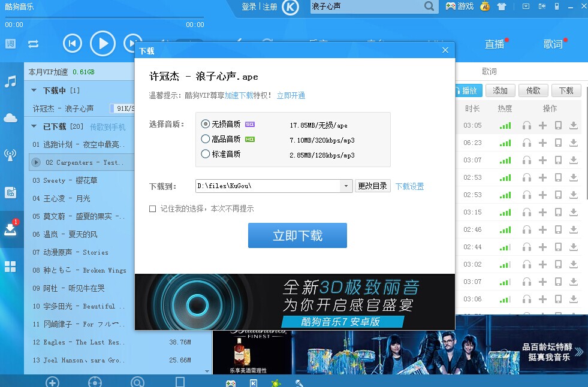
Task: Click the 注册 link
Action: pos(270,7)
